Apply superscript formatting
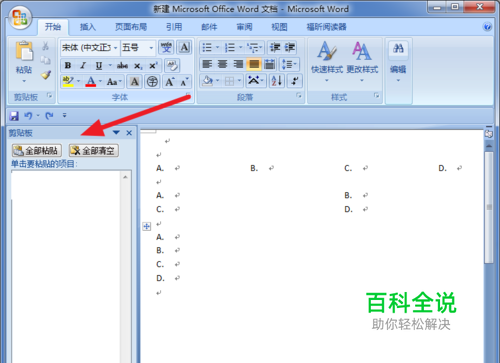 click(153, 66)
